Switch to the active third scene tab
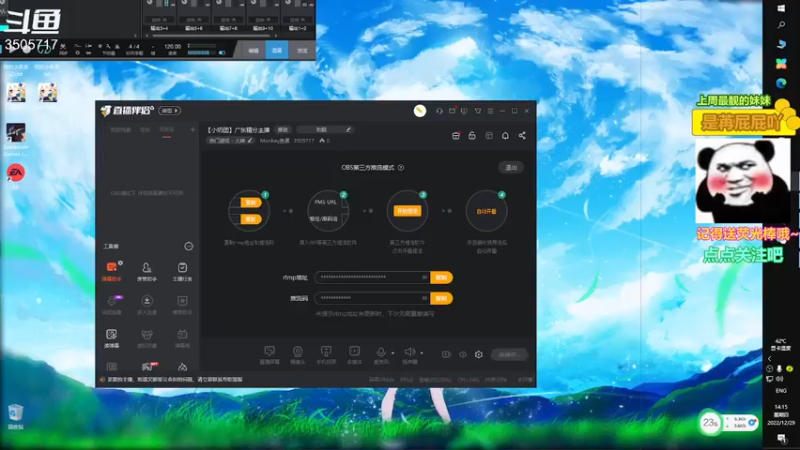 (167, 130)
